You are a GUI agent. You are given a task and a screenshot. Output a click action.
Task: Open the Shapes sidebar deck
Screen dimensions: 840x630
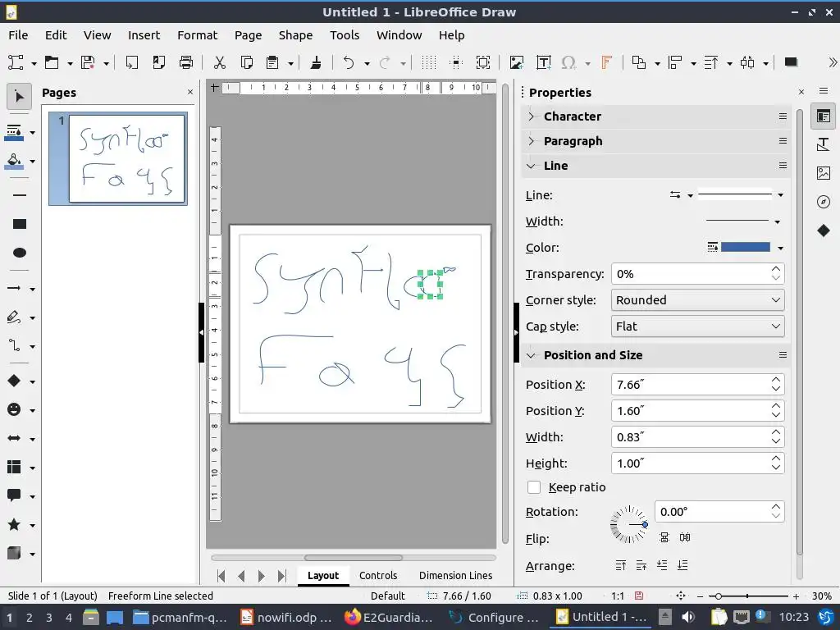[824, 231]
